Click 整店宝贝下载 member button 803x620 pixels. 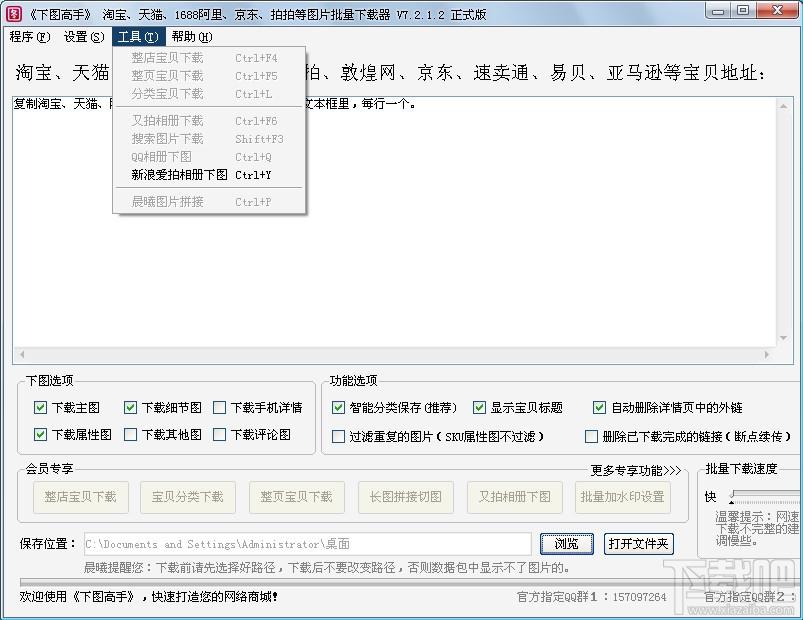pos(80,497)
